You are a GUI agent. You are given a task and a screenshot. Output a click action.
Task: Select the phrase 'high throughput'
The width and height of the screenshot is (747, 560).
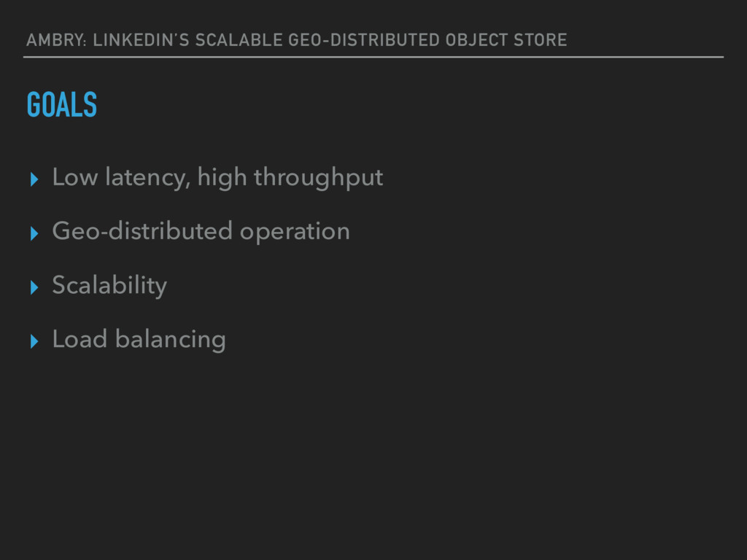tap(290, 179)
